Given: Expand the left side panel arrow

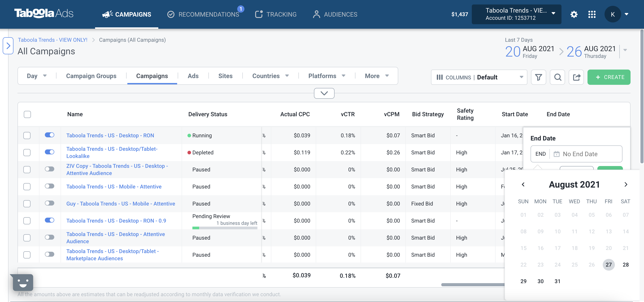Looking at the screenshot, I should 8,46.
